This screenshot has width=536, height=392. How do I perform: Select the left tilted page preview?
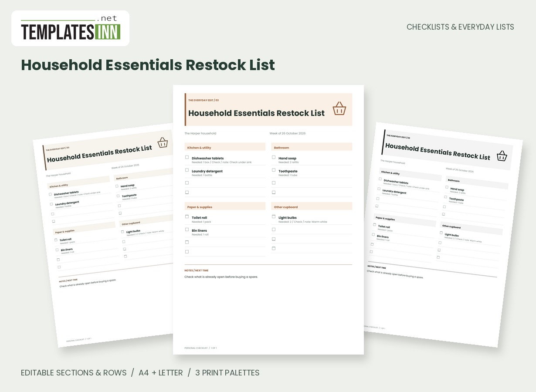tap(103, 235)
